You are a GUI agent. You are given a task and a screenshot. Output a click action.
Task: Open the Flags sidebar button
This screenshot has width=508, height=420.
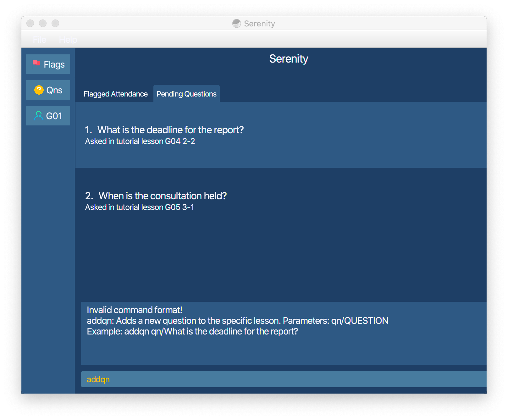(x=48, y=64)
